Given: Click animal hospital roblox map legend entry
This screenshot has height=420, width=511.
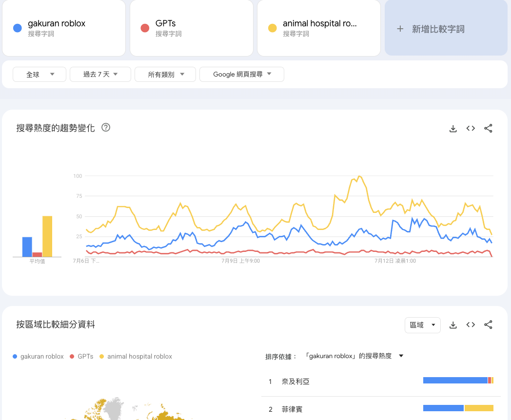Looking at the screenshot, I should pos(136,357).
